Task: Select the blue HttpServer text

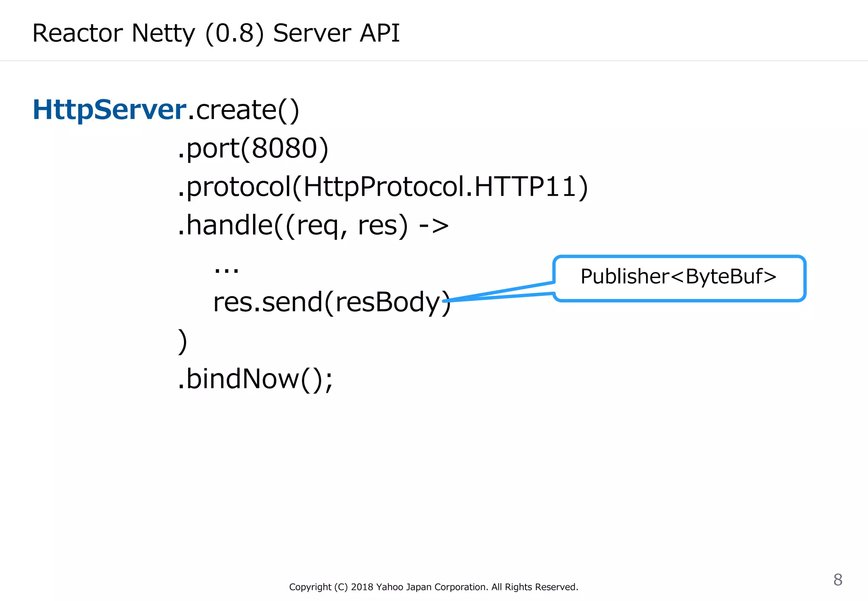Action: tap(109, 110)
